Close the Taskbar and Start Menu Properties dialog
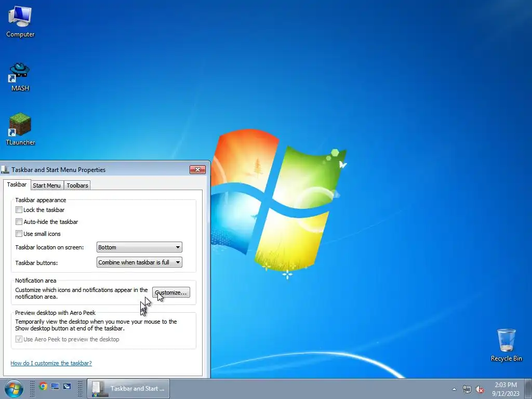 pyautogui.click(x=197, y=170)
